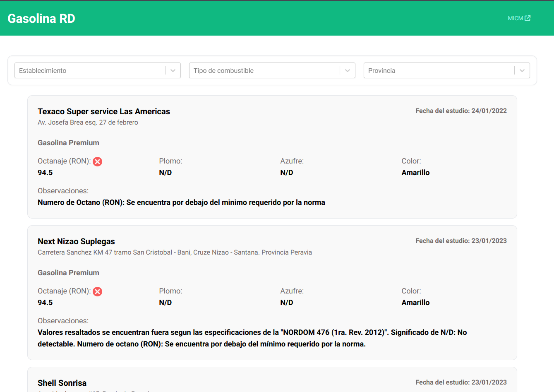The image size is (554, 392).
Task: Click the Plomo N/D value in Texaco card
Action: [165, 173]
